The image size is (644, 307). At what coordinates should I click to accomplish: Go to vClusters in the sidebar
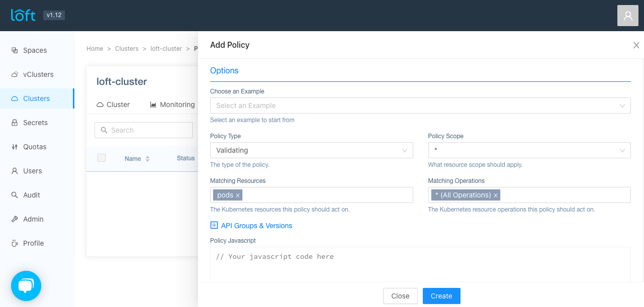tap(38, 74)
